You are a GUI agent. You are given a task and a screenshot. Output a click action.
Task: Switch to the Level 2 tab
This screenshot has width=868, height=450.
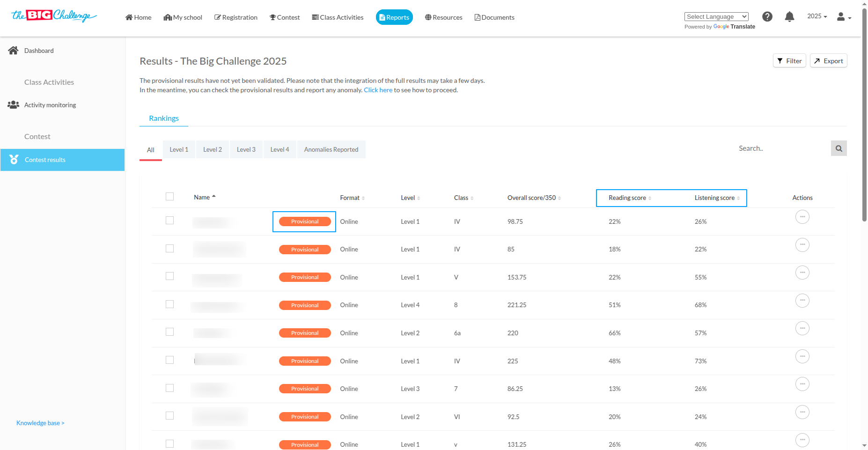point(213,149)
